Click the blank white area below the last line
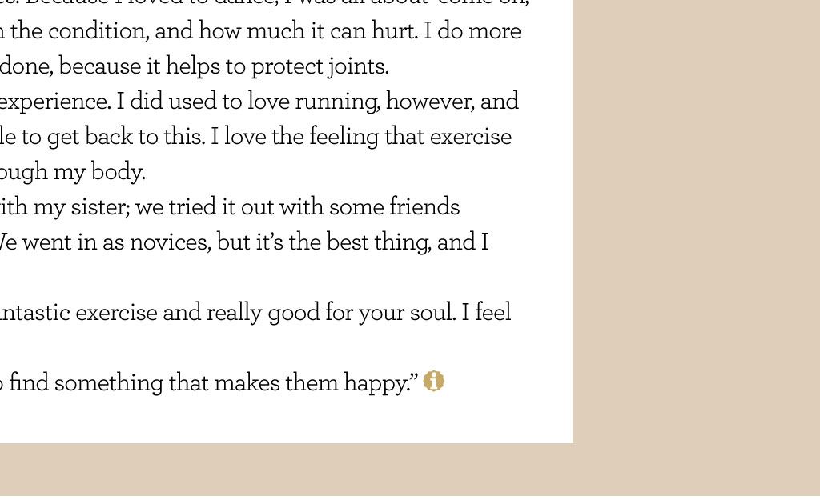Image resolution: width=820 pixels, height=504 pixels. coord(287,421)
